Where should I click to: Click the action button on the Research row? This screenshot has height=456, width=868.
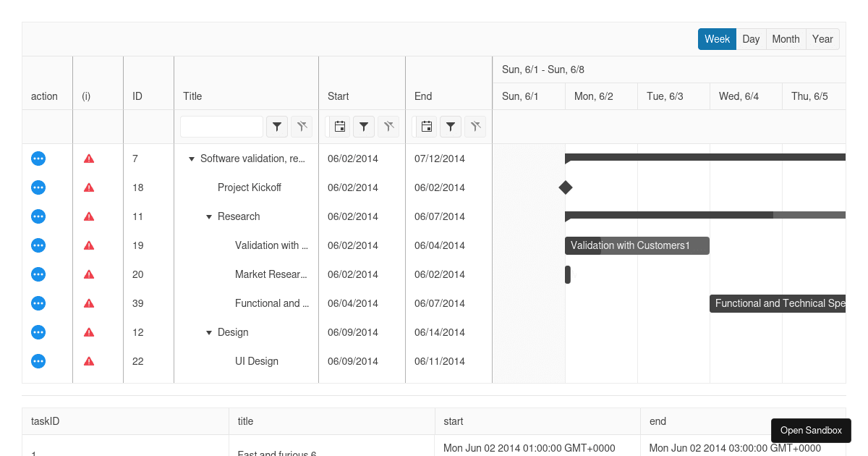38,216
